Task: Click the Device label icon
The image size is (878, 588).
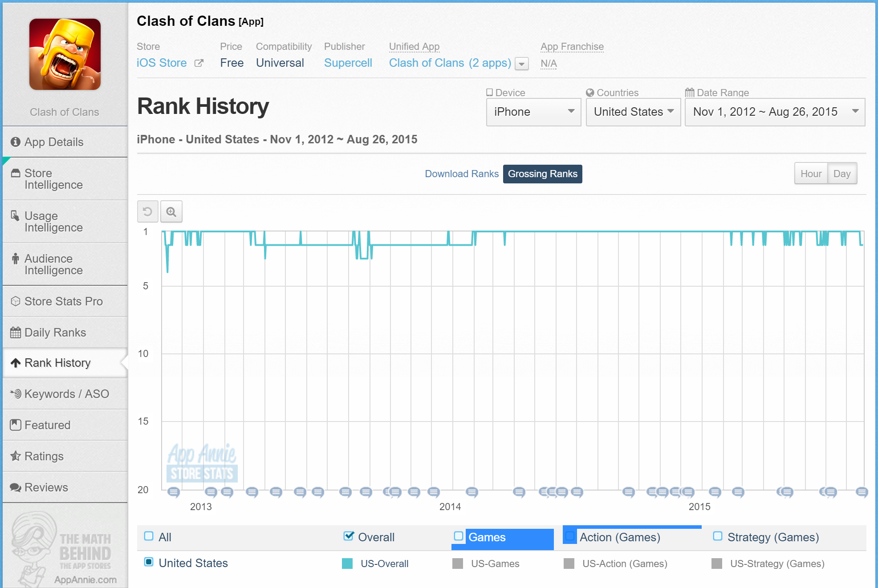Action: coord(489,93)
